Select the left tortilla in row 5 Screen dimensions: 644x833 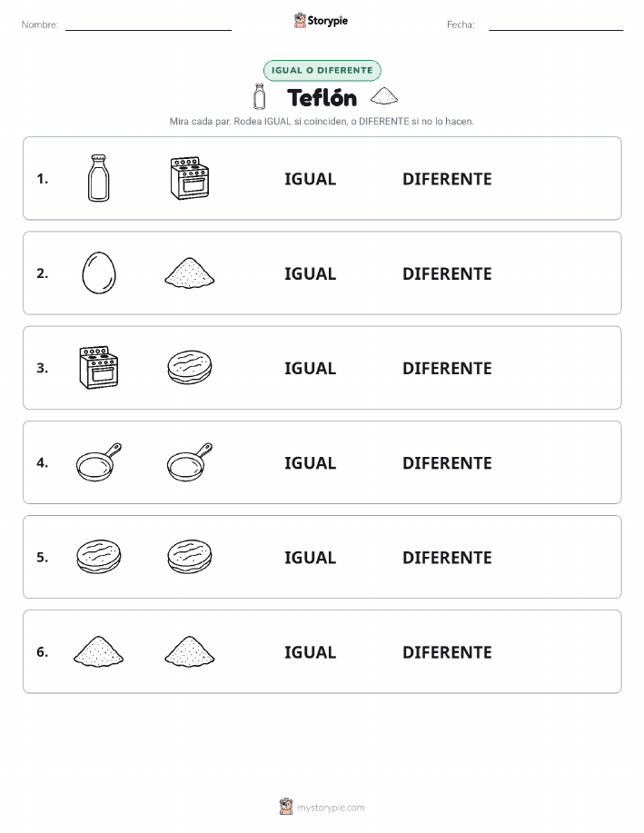(99, 556)
